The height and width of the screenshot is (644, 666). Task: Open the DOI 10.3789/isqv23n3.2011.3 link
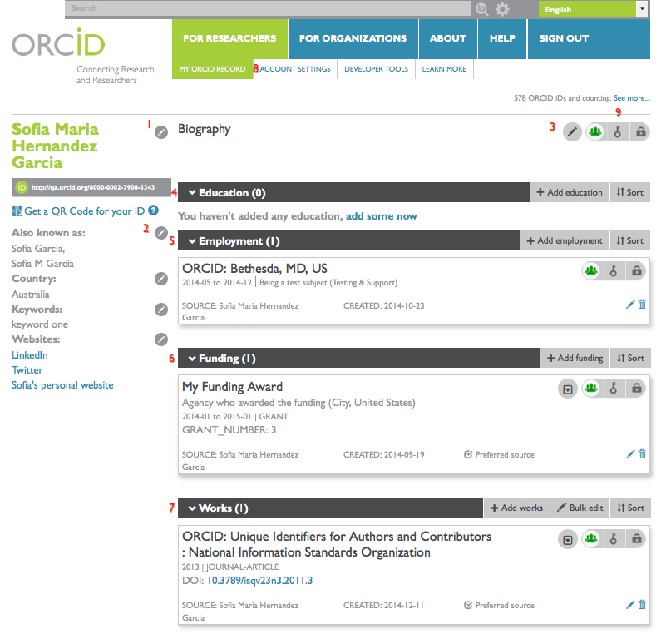pos(260,581)
